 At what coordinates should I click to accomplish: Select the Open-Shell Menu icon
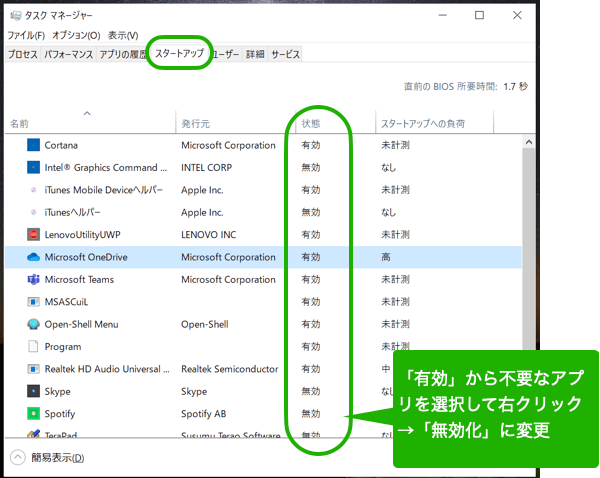[x=34, y=324]
